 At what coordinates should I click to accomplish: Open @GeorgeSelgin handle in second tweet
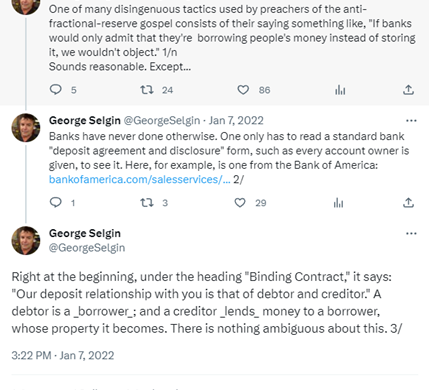(x=162, y=120)
